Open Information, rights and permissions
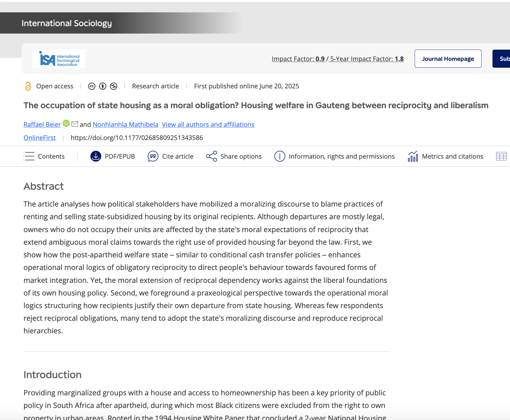Screen dimensions: 510x420 click(x=342, y=156)
